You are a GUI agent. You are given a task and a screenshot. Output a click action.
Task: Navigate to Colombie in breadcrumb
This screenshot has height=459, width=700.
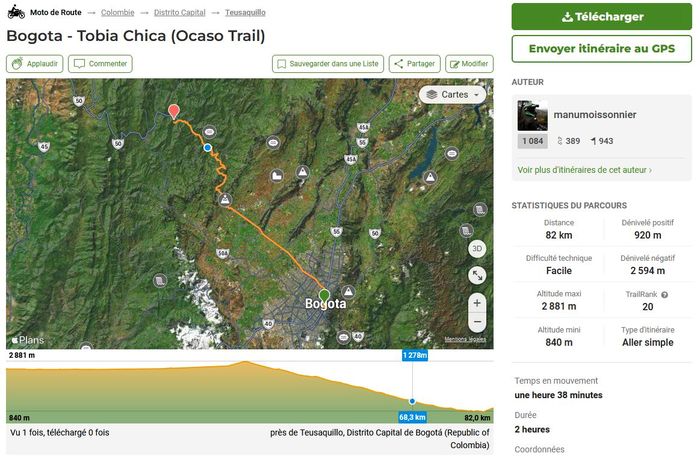point(118,12)
